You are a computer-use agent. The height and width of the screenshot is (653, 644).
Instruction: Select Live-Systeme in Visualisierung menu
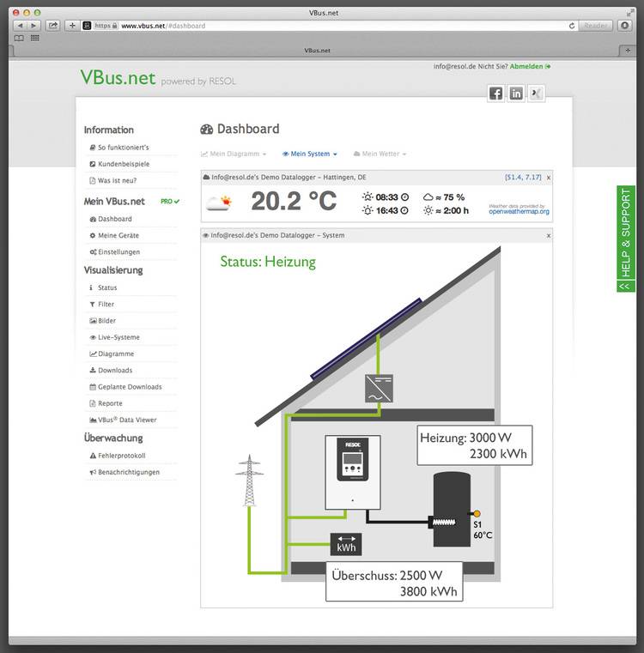coord(118,337)
